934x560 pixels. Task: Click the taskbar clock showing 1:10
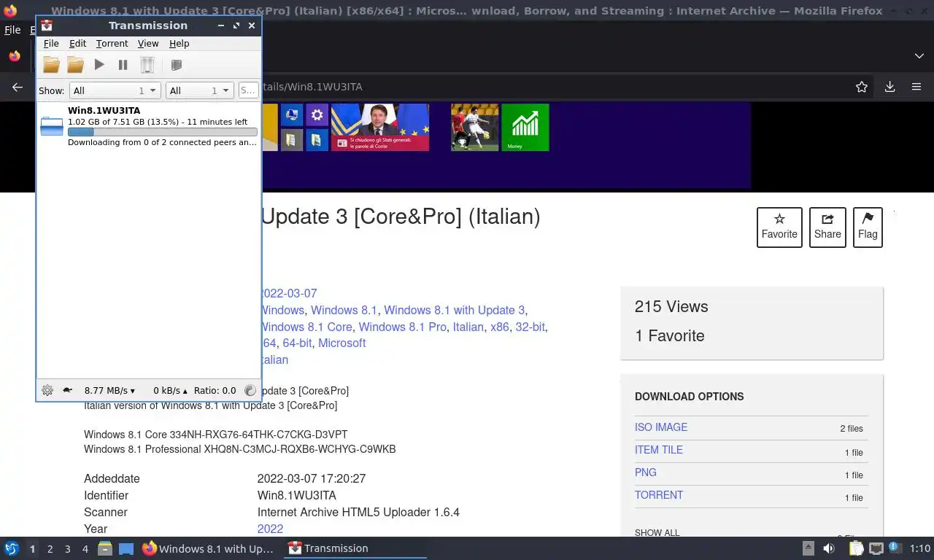(920, 548)
